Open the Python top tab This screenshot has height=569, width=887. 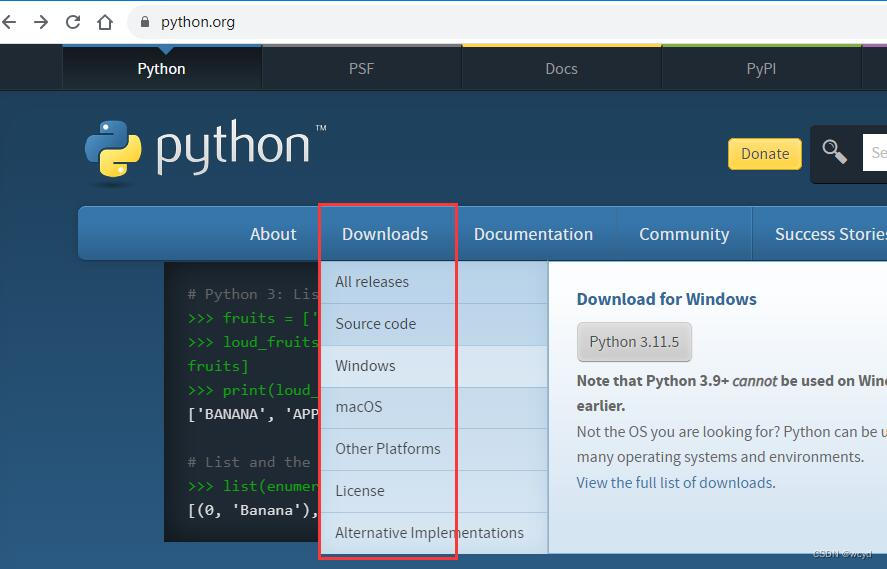point(162,68)
